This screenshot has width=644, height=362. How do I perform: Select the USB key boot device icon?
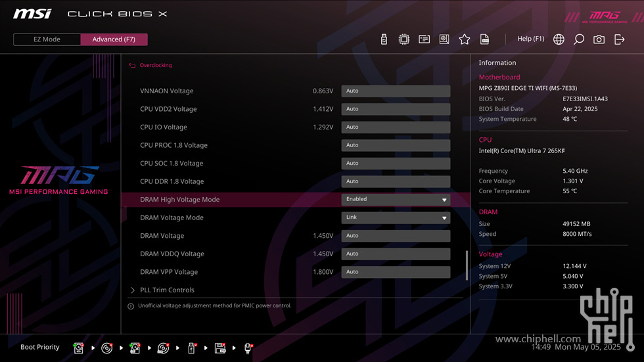(191, 348)
